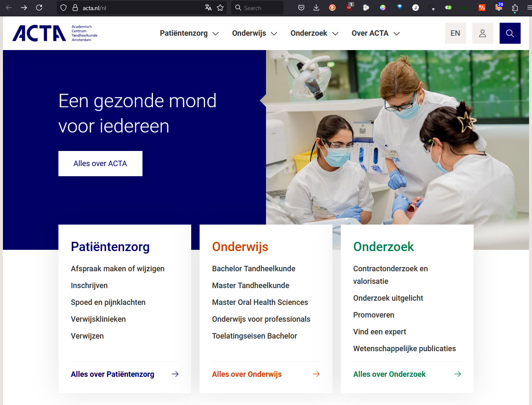Open the browser hamburger menu
The image size is (532, 405).
529,8
